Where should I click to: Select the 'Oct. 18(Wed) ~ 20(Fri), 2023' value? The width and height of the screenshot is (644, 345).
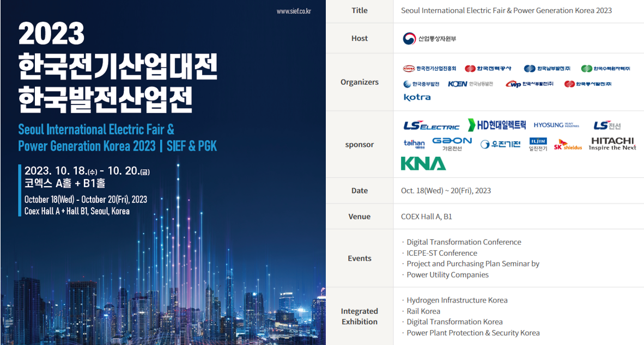[446, 191]
